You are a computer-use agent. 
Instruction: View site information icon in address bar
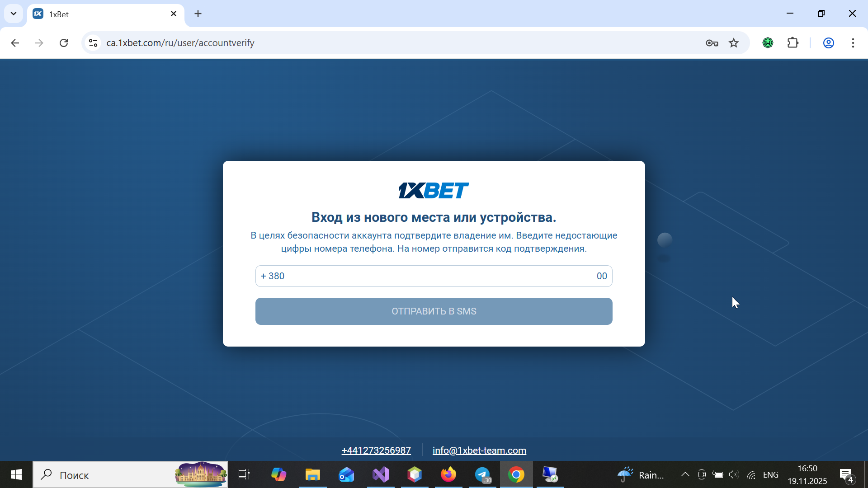point(93,43)
